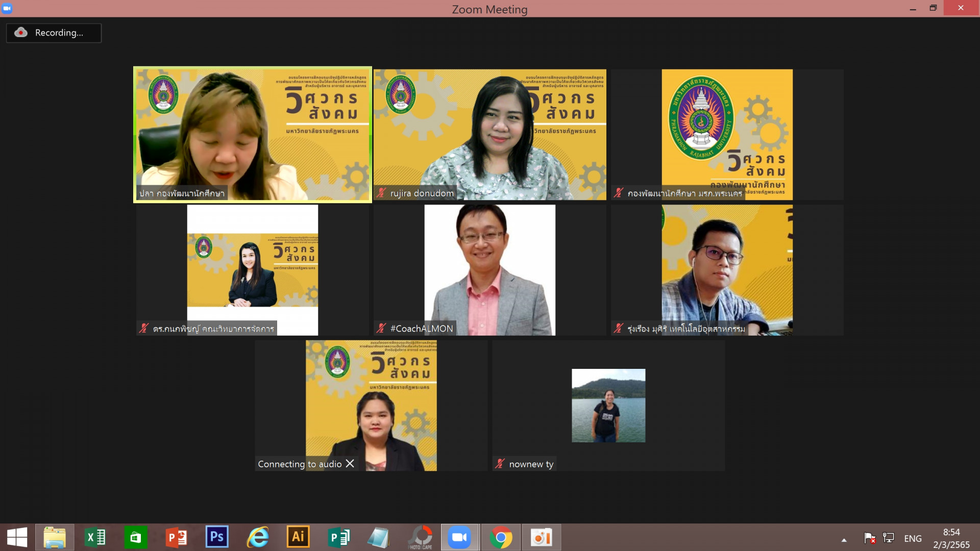Viewport: 980px width, 551px height.
Task: Open the Windows Start menu
Action: (x=17, y=537)
